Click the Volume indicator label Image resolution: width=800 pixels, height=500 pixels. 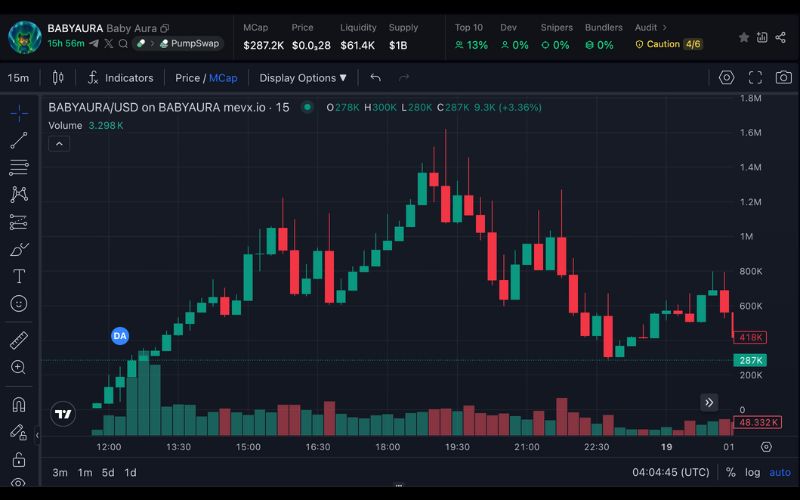point(65,126)
